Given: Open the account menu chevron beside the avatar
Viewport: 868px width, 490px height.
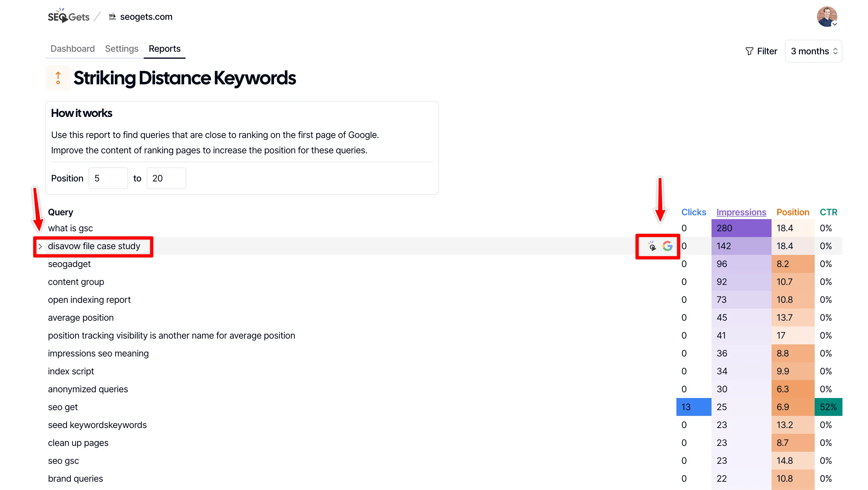Looking at the screenshot, I should click(x=835, y=24).
